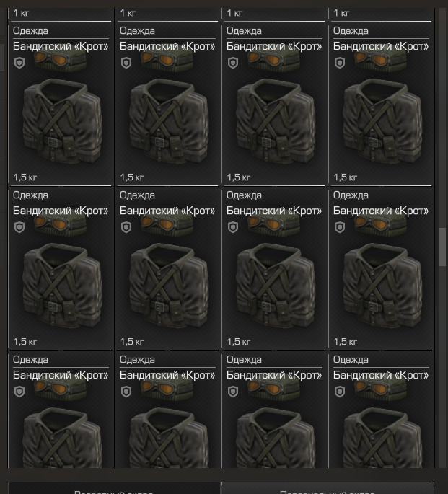Click the inventory list vertical scrollbar handle
The width and height of the screenshot is (448, 494).
click(x=442, y=247)
